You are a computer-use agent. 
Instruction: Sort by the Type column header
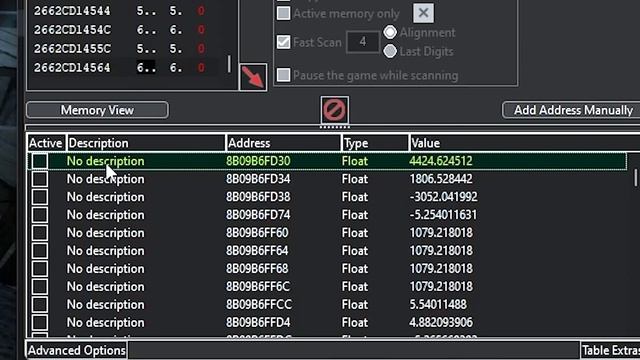click(375, 143)
